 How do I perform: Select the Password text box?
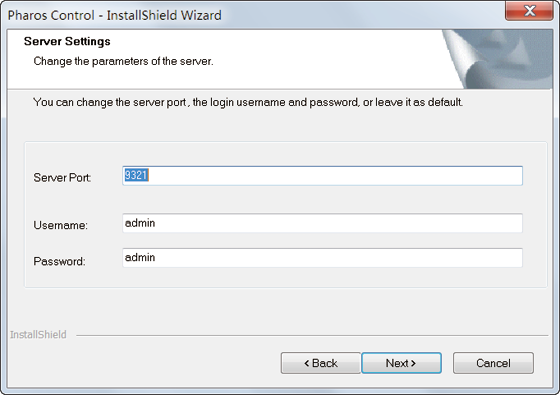[x=322, y=258]
